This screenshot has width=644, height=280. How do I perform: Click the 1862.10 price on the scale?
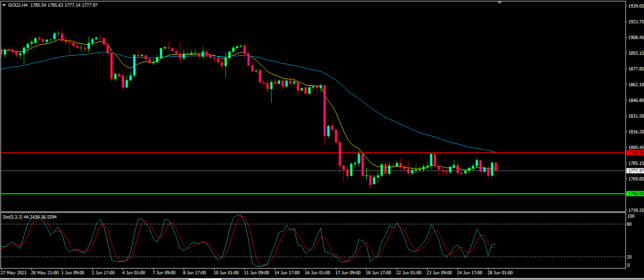tap(635, 85)
